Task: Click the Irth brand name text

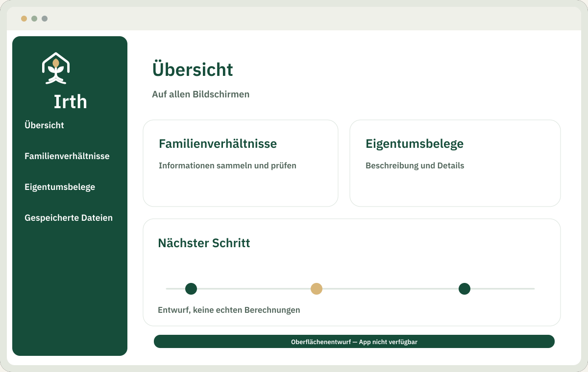Action: pos(70,102)
